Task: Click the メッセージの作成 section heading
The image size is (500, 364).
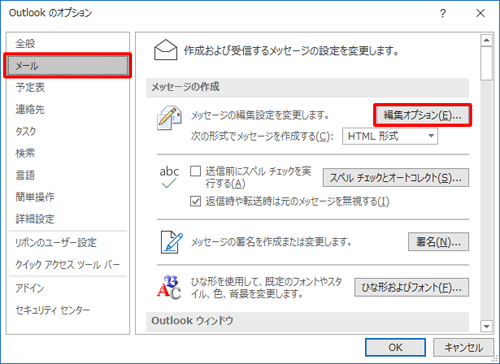Action: [185, 87]
